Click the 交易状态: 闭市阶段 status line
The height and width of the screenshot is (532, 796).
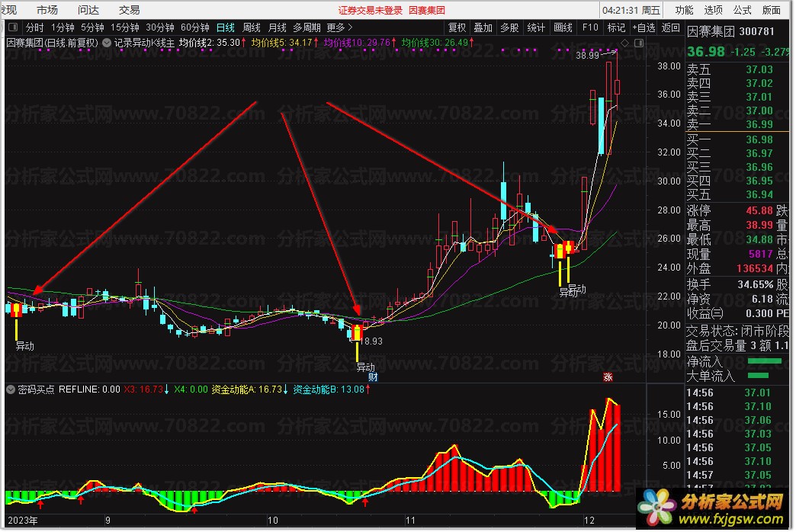coord(737,332)
